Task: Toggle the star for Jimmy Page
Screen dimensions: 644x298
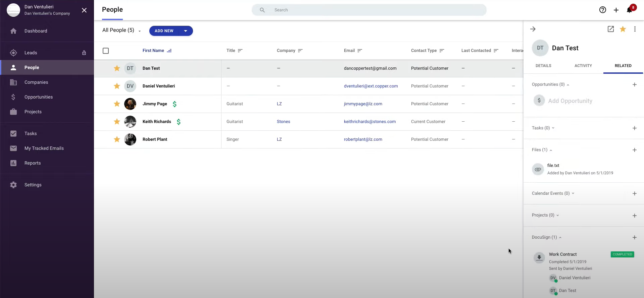Action: tap(117, 104)
